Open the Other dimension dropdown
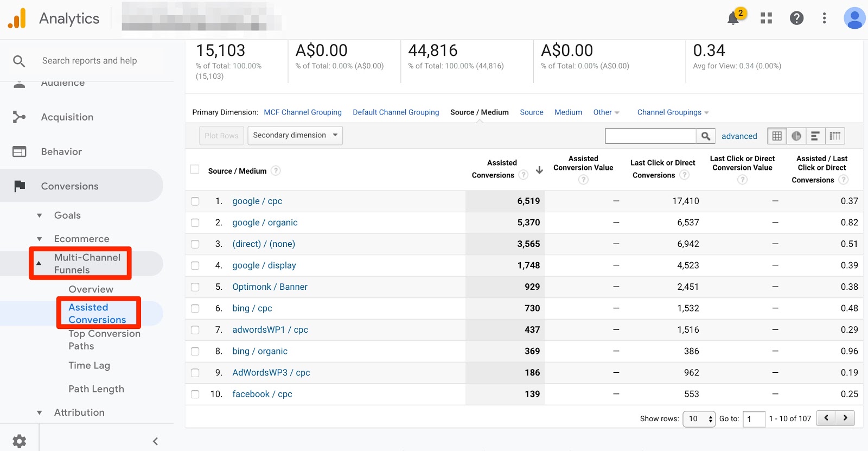The height and width of the screenshot is (451, 868). (x=606, y=112)
